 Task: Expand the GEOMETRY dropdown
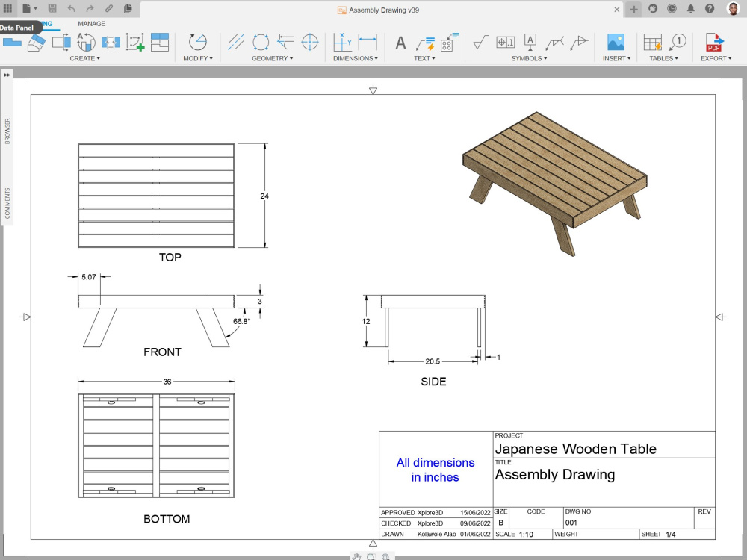272,58
